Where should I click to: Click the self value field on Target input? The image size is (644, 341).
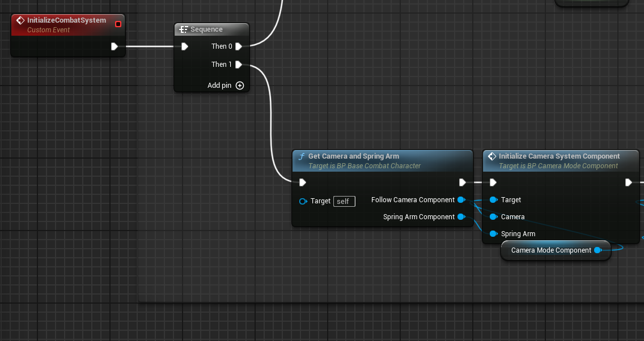click(344, 201)
